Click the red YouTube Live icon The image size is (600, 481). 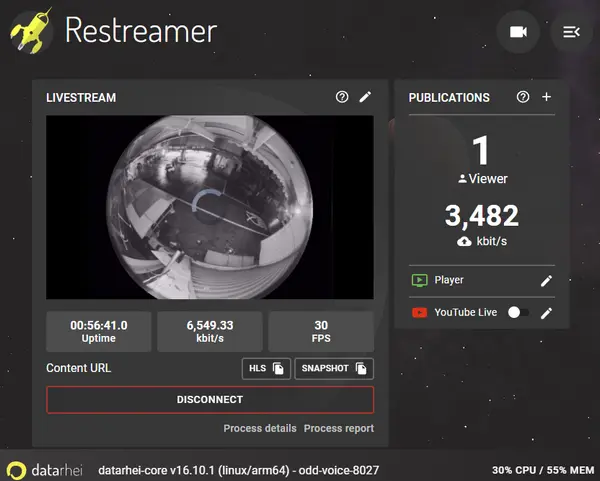click(419, 313)
